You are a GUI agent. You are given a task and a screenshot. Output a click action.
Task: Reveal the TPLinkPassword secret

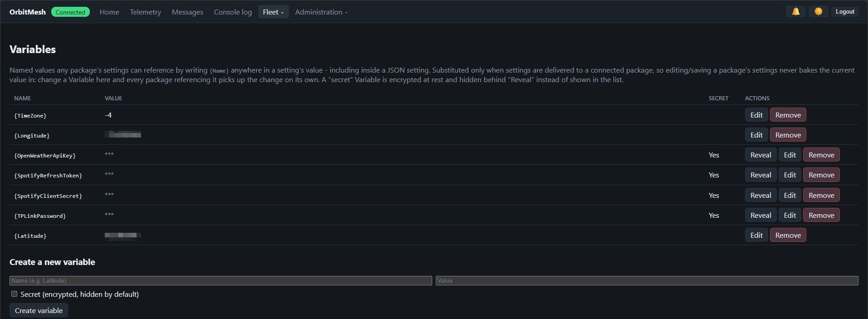tap(761, 215)
